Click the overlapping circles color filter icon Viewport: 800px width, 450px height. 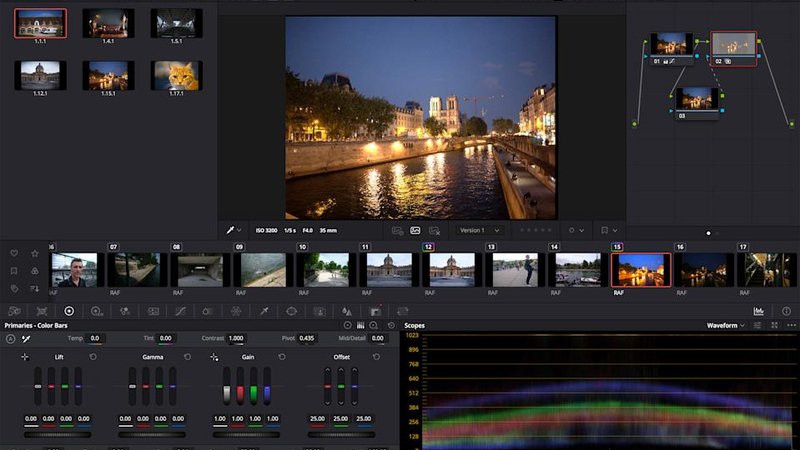pyautogui.click(x=35, y=271)
